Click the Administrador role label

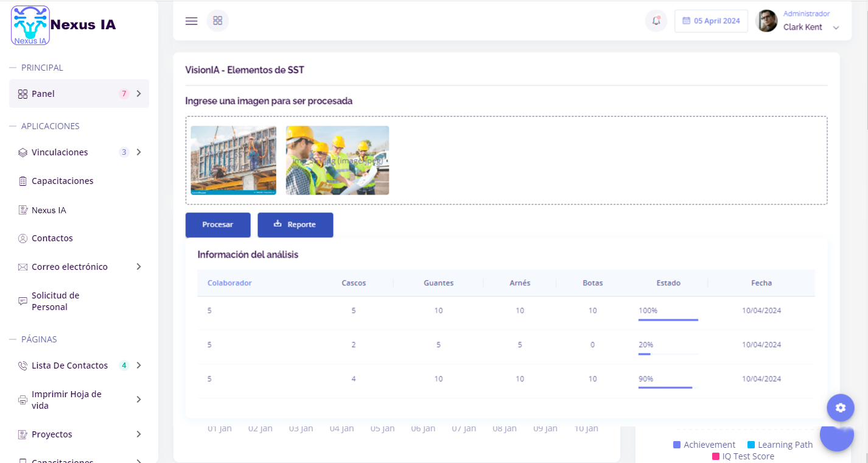tap(807, 13)
